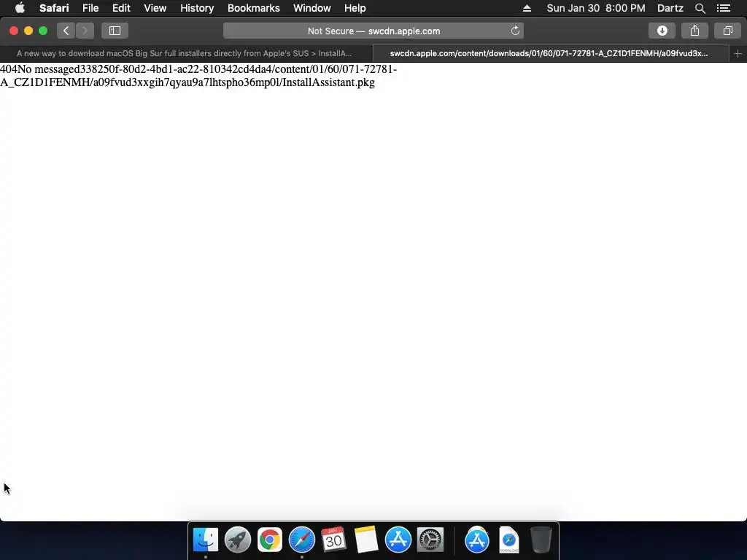Open the Trash in the Dock

[x=541, y=540]
